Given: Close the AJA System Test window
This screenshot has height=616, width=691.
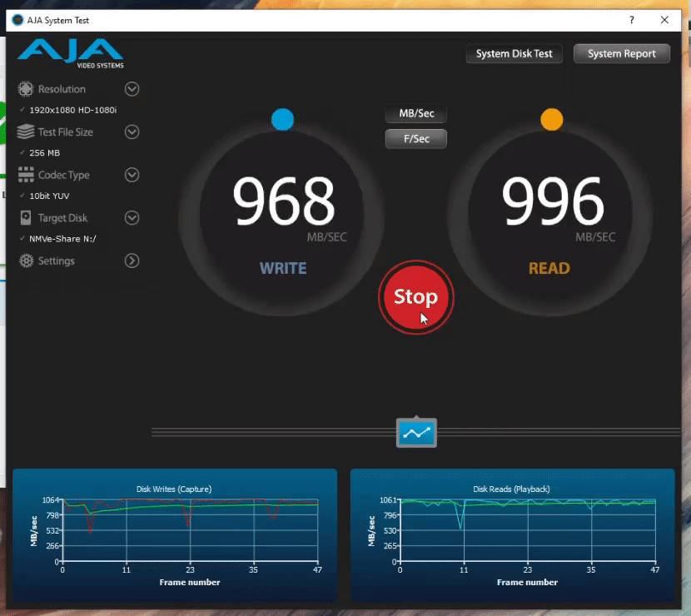Looking at the screenshot, I should click(x=664, y=20).
